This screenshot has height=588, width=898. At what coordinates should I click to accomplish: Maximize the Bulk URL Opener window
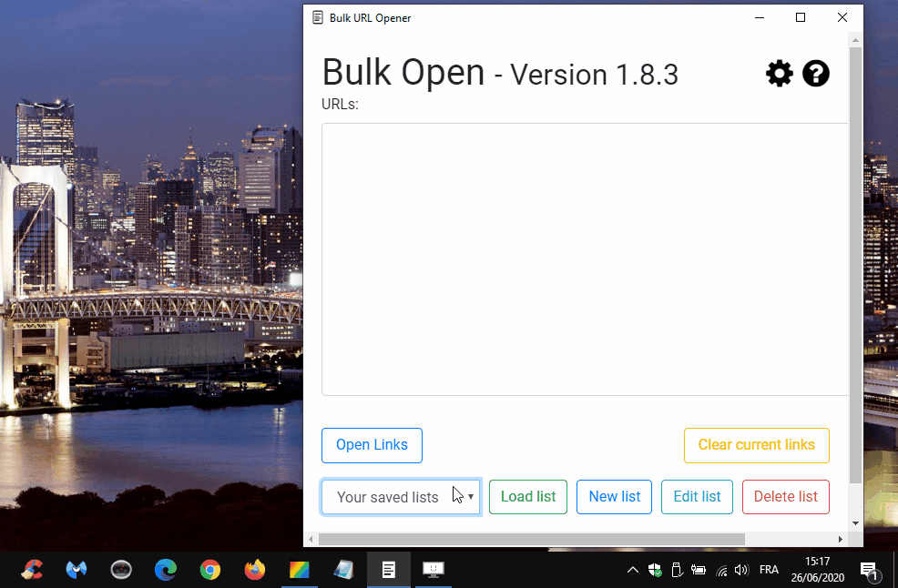point(801,17)
